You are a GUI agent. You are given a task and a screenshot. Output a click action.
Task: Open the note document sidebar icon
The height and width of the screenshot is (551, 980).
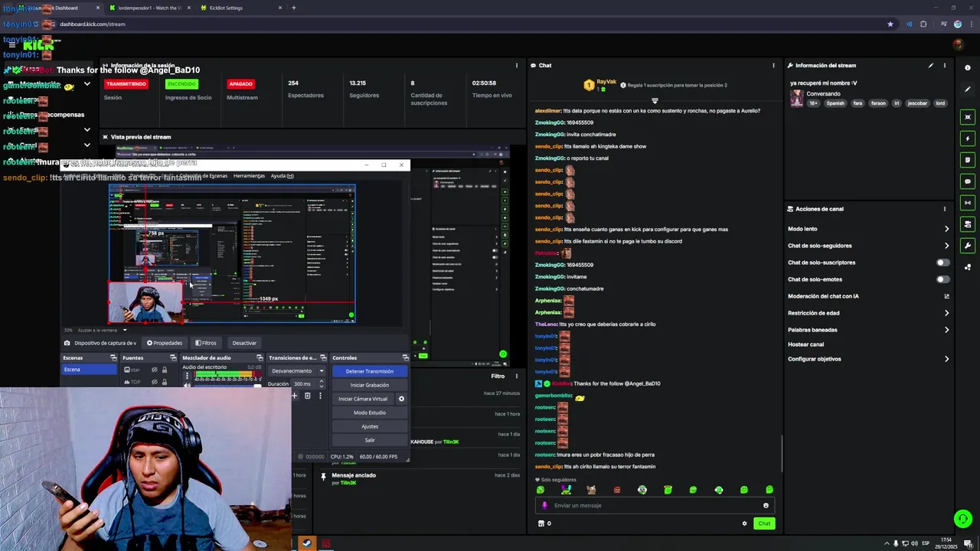(968, 160)
